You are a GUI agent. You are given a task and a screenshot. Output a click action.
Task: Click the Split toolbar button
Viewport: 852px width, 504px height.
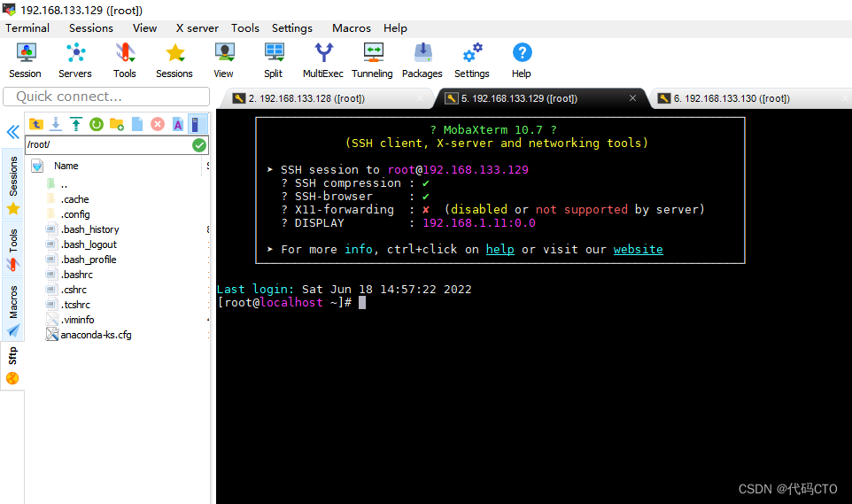coord(274,60)
